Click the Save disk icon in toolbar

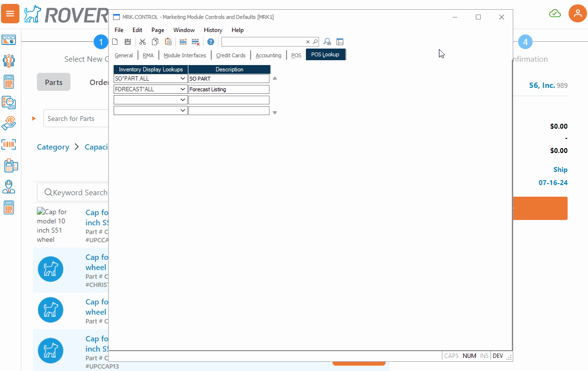pos(128,42)
